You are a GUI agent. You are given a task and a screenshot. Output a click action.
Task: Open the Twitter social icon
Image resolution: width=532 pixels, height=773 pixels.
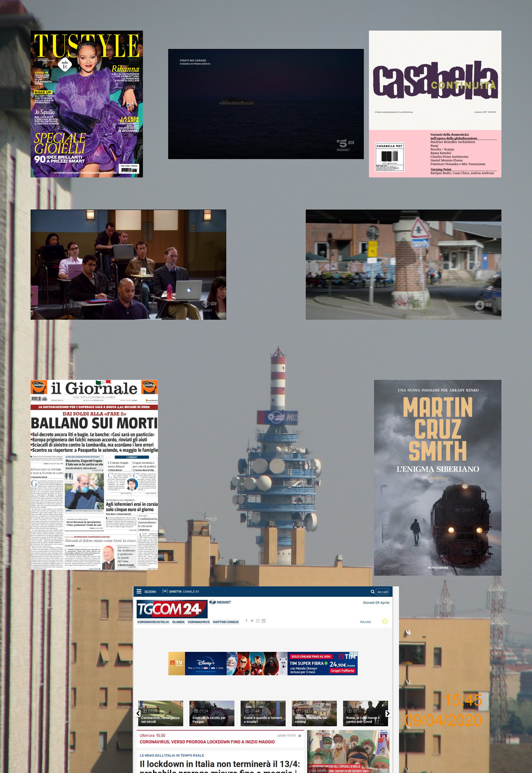click(252, 621)
